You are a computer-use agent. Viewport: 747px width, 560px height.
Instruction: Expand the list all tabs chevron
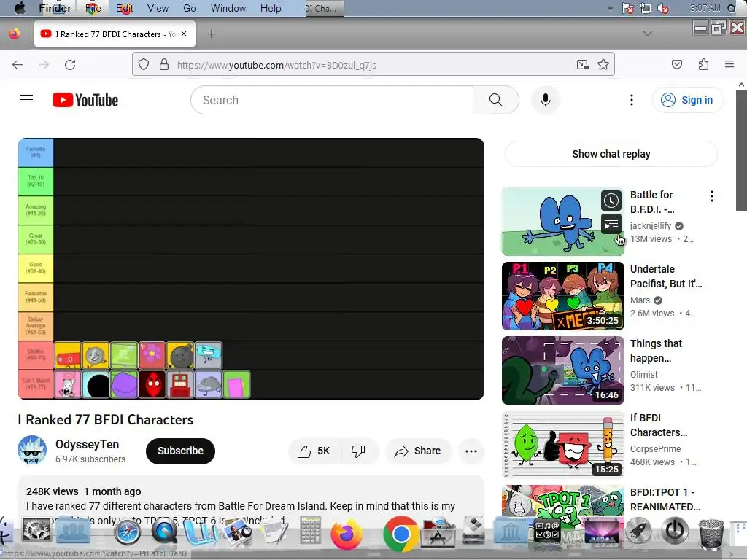pos(648,34)
